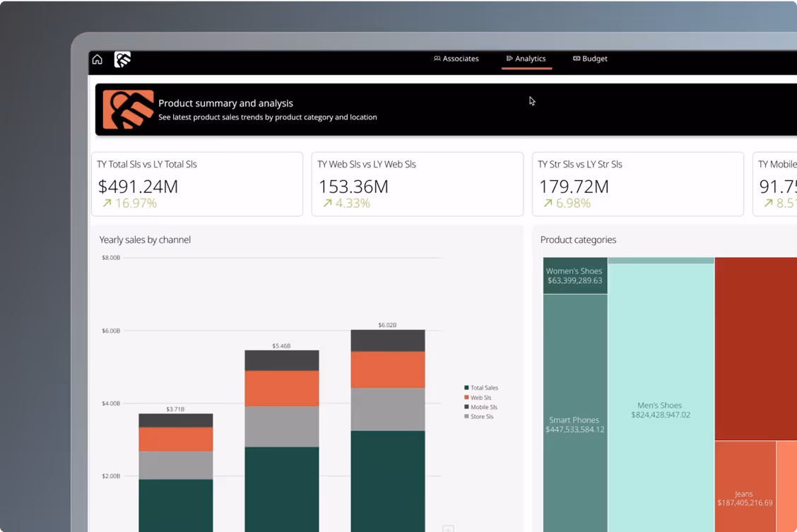Go to the home icon
The width and height of the screenshot is (797, 532).
pos(97,59)
